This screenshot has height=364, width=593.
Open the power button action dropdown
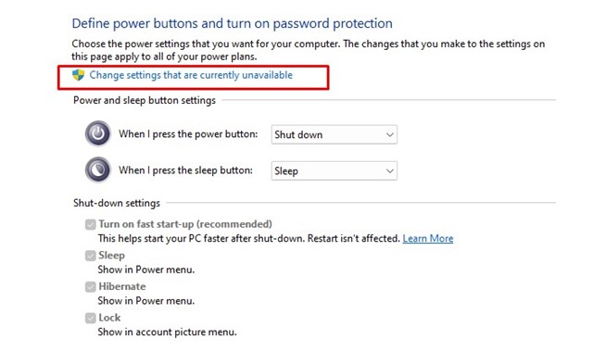[x=334, y=134]
